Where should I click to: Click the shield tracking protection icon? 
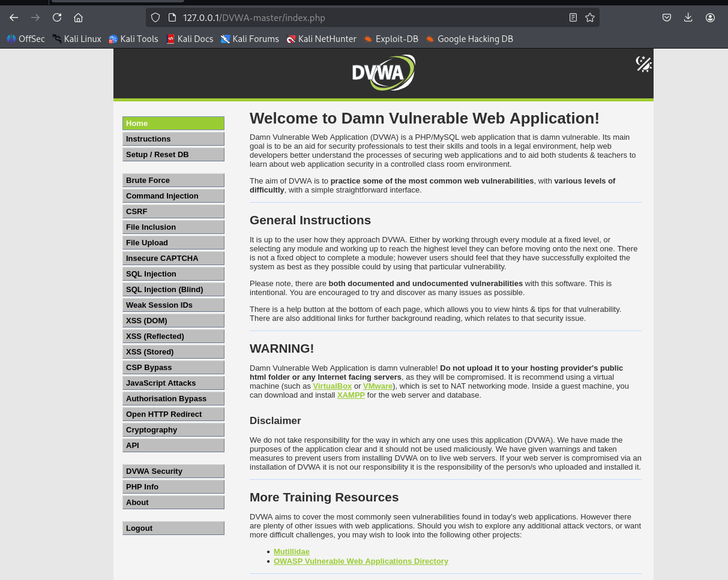point(155,17)
